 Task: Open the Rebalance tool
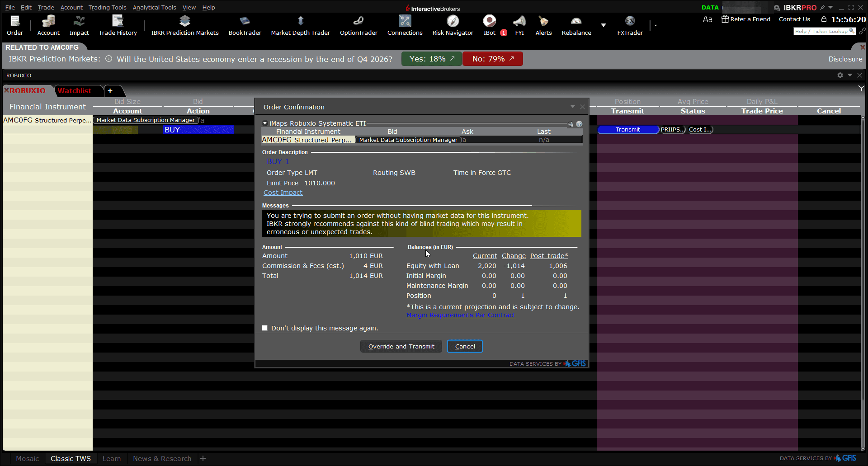coord(576,25)
